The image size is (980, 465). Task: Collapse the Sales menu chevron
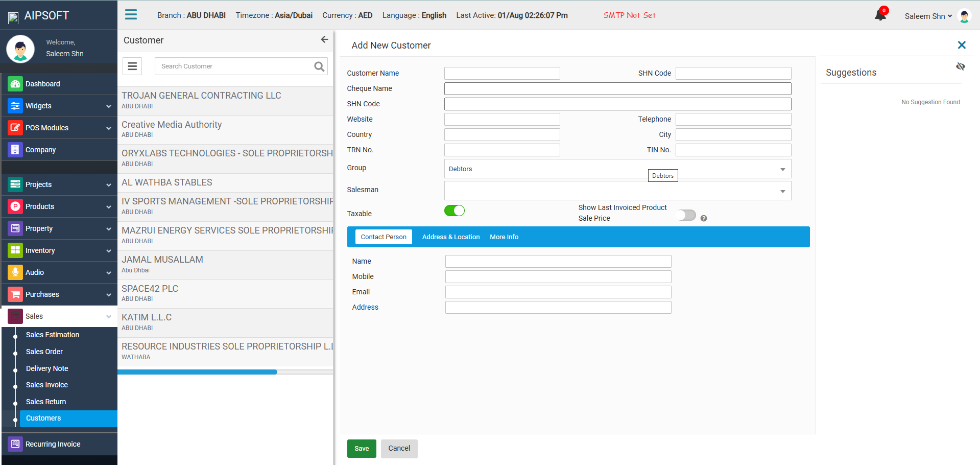pos(108,317)
